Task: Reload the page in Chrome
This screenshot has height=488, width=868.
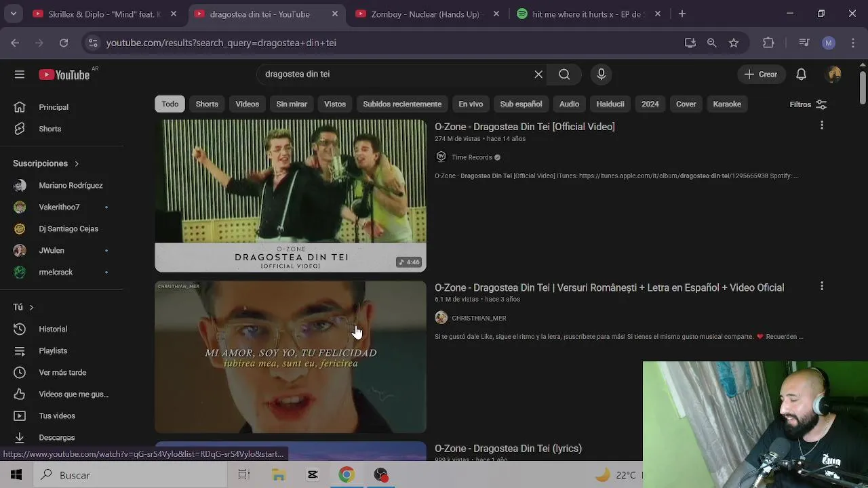Action: click(x=63, y=43)
